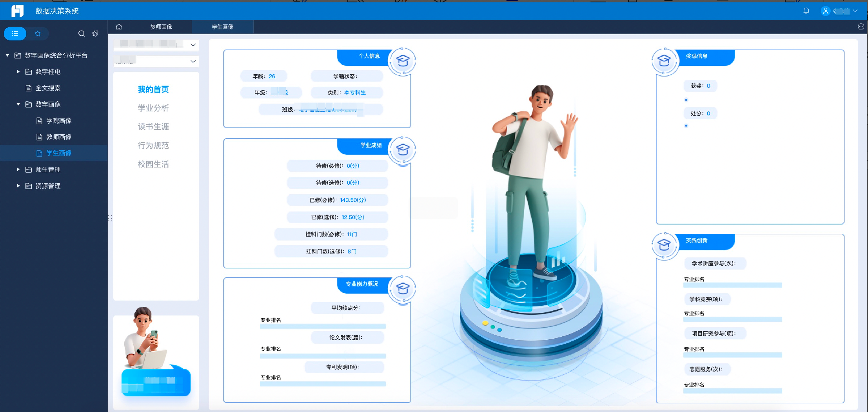The image size is (868, 412).
Task: Switch sidebar to menu list view
Action: pyautogui.click(x=15, y=34)
